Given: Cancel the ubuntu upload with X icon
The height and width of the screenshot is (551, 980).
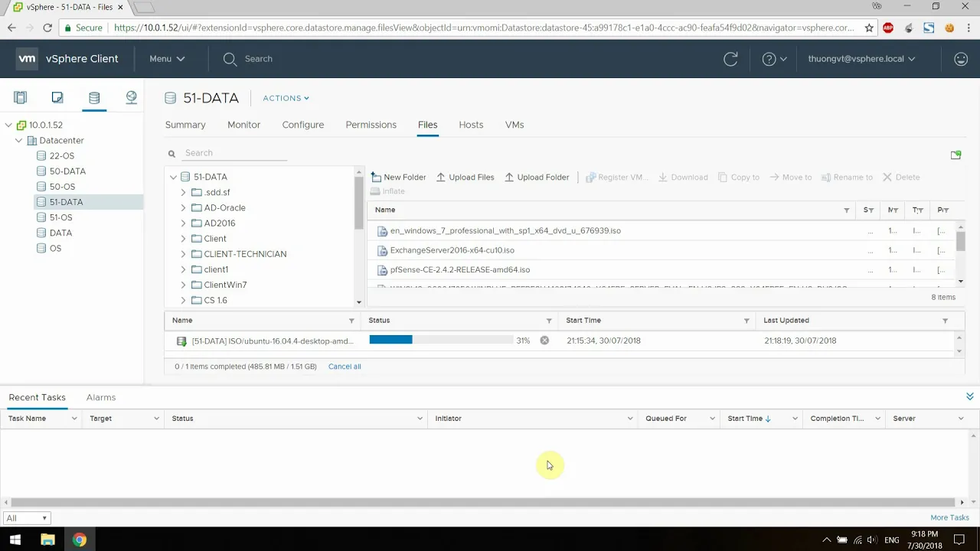Looking at the screenshot, I should tap(544, 341).
